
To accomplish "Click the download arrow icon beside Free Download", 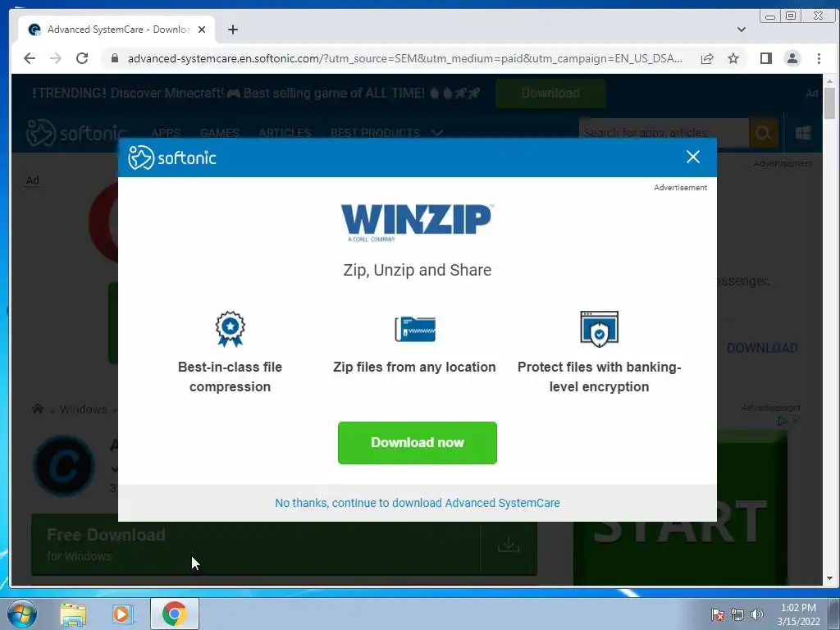I will point(509,545).
